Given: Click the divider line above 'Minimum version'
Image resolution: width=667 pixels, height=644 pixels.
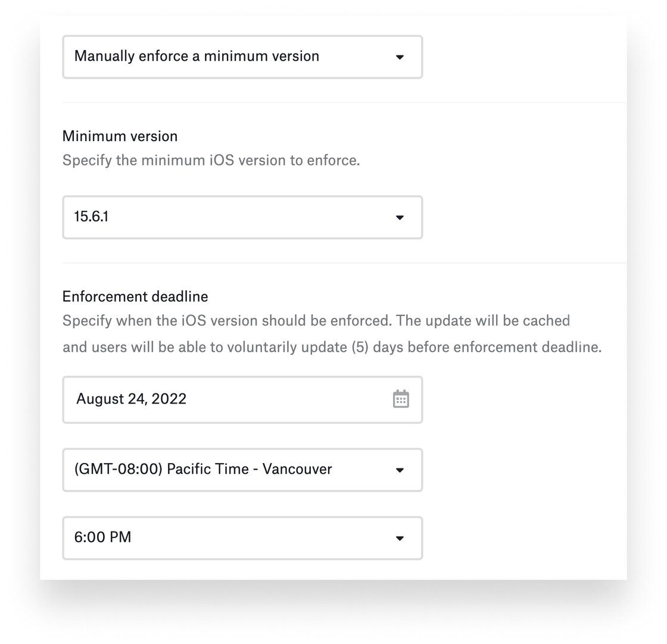Looking at the screenshot, I should coord(344,102).
